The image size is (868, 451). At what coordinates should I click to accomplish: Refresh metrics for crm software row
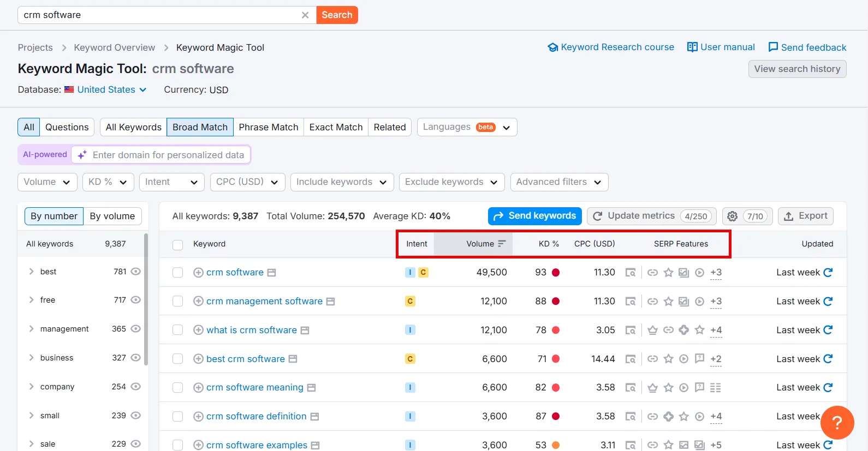point(828,272)
